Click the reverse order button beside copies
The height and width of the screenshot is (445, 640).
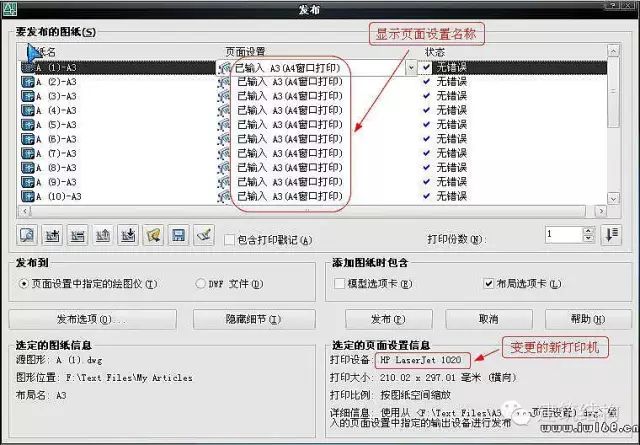tap(612, 235)
